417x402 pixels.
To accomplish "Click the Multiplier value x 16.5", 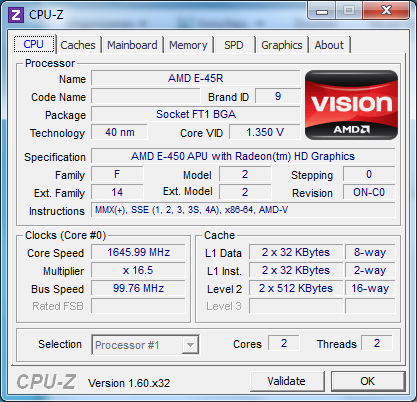I will pos(138,270).
